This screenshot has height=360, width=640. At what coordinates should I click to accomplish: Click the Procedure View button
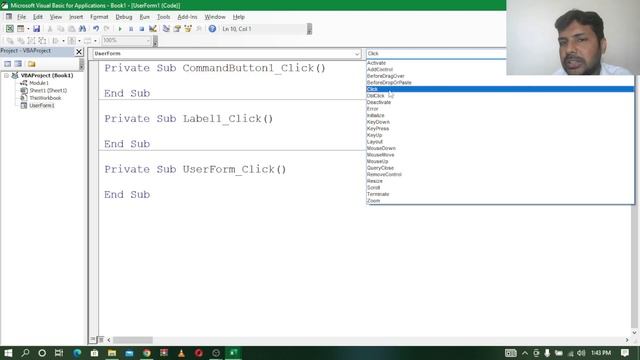[x=93, y=340]
